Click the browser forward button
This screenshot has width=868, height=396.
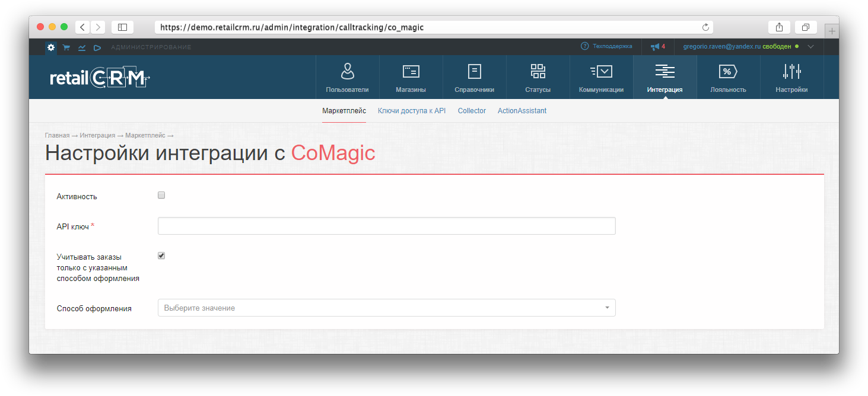(98, 27)
